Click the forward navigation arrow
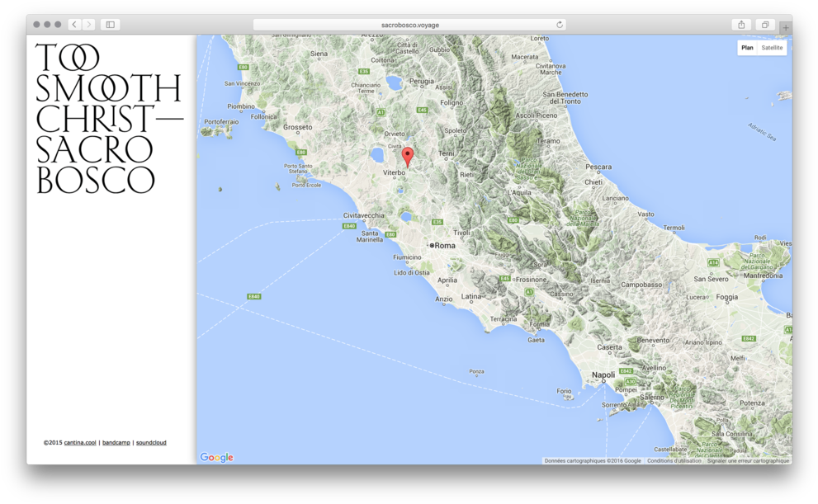This screenshot has height=504, width=818. (x=89, y=25)
